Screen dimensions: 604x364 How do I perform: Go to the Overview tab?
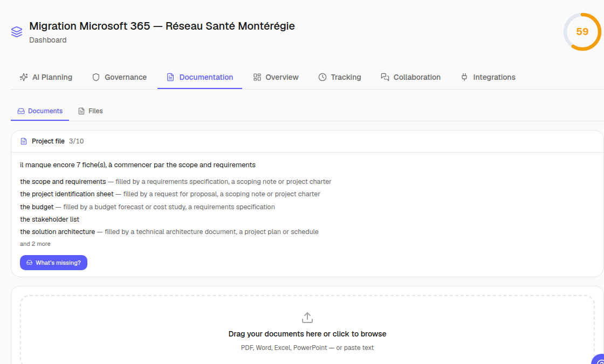click(x=276, y=77)
